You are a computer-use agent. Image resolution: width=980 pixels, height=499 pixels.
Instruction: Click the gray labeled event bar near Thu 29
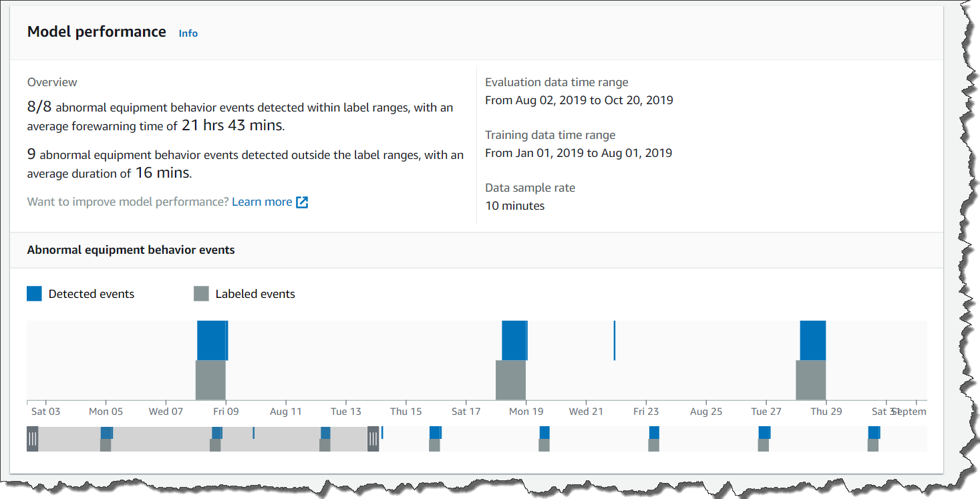(x=811, y=379)
